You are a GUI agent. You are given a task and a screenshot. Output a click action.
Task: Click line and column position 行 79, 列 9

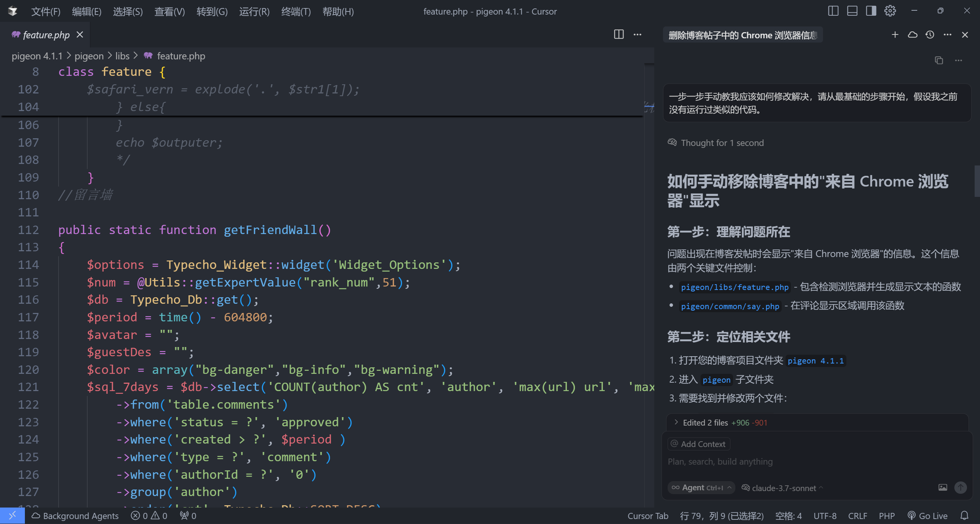pos(722,516)
